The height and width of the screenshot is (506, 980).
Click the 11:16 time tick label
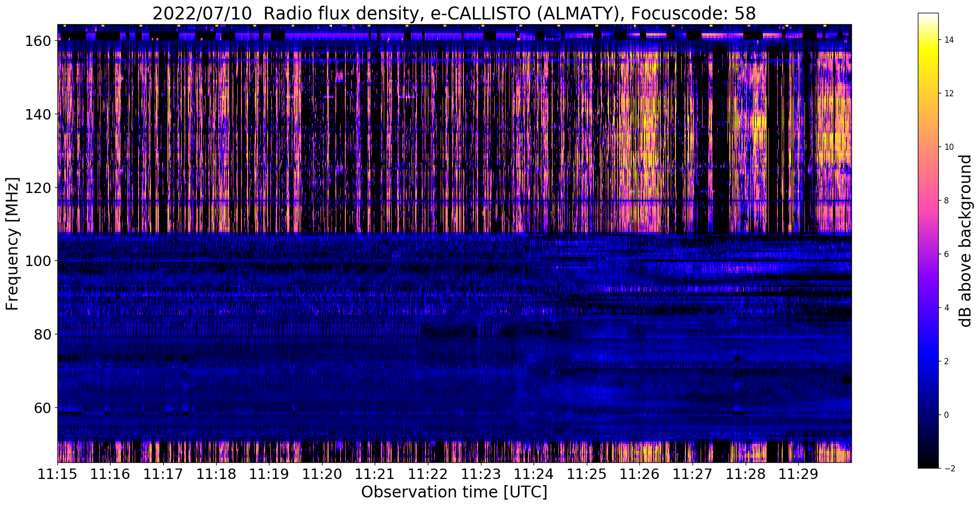111,474
